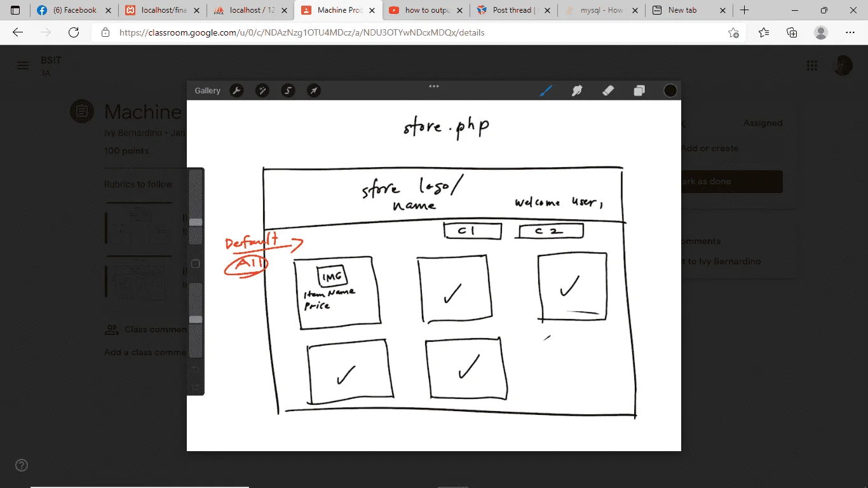
Task: Adjust the lower opacity slider handle
Action: pos(196,319)
